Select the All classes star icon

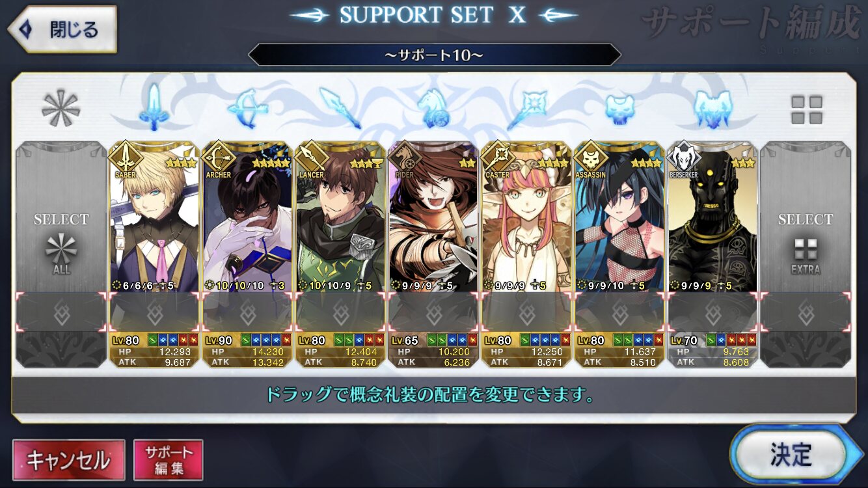pos(61,108)
